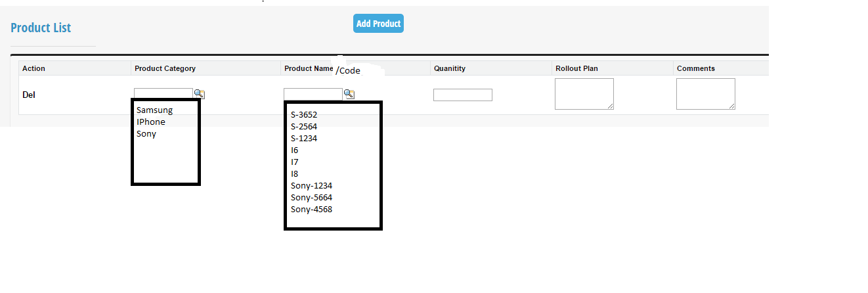Pick Sony from the category list

pos(146,134)
